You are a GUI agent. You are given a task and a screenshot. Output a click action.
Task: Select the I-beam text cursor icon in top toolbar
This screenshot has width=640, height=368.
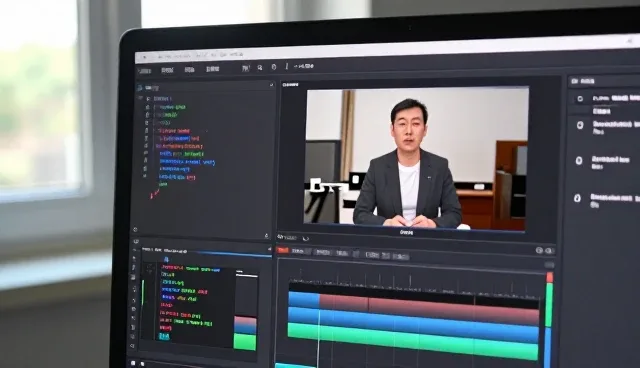[x=287, y=67]
